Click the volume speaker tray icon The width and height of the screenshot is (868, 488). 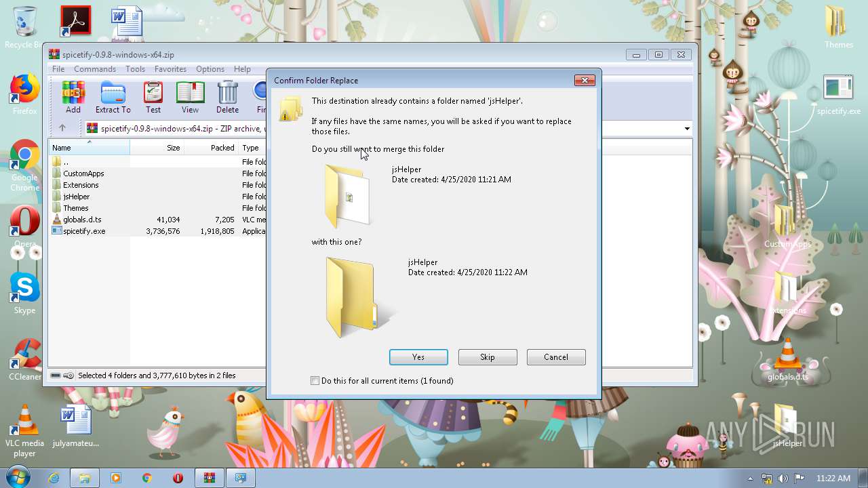pos(783,479)
